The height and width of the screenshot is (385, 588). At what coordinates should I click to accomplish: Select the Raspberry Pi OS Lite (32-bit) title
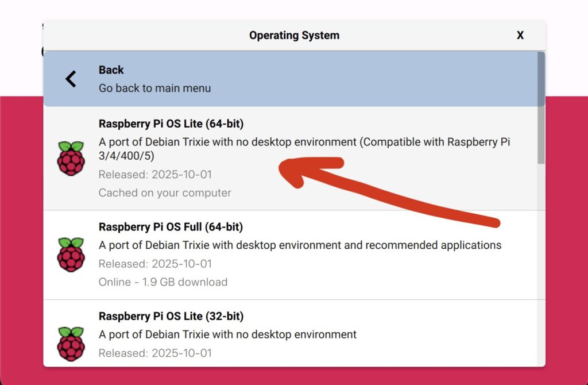(x=171, y=316)
